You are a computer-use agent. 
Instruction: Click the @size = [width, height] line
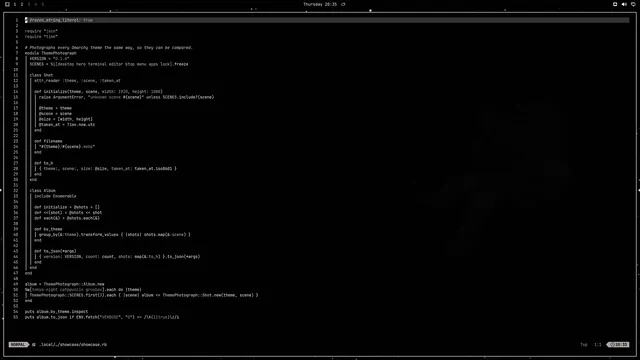(x=66, y=119)
